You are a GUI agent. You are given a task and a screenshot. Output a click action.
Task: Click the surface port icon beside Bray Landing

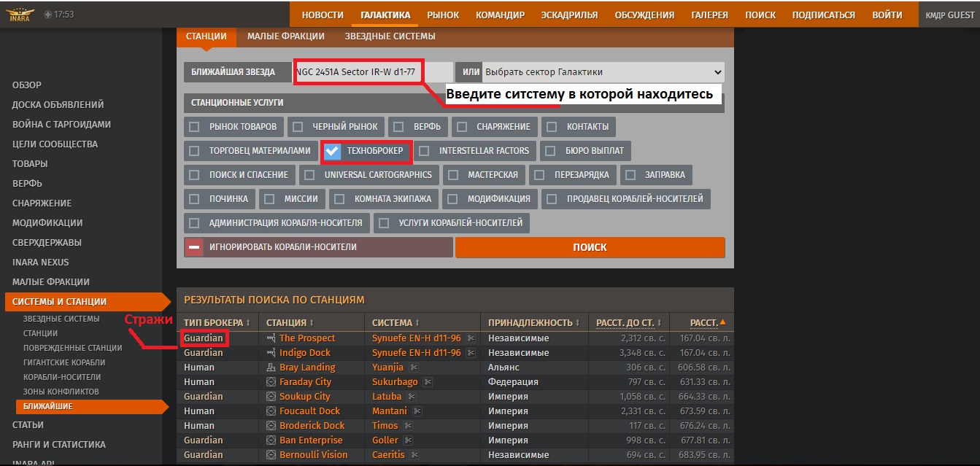pyautogui.click(x=271, y=368)
